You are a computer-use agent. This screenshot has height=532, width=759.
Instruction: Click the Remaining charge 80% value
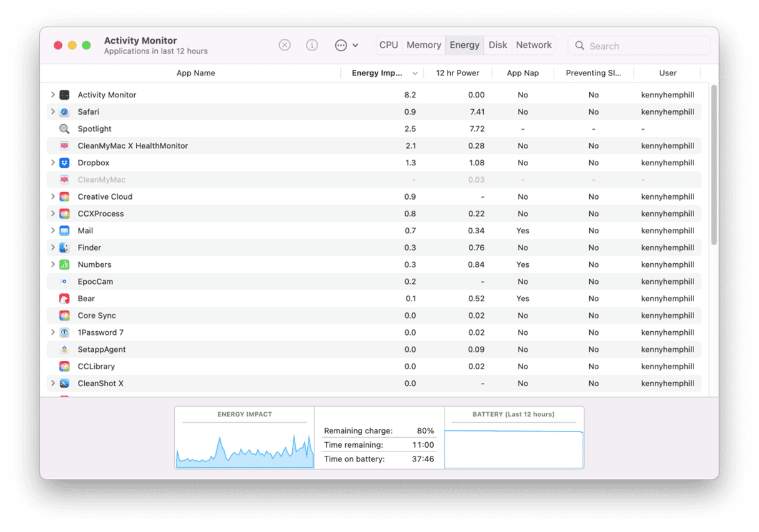[x=425, y=431]
